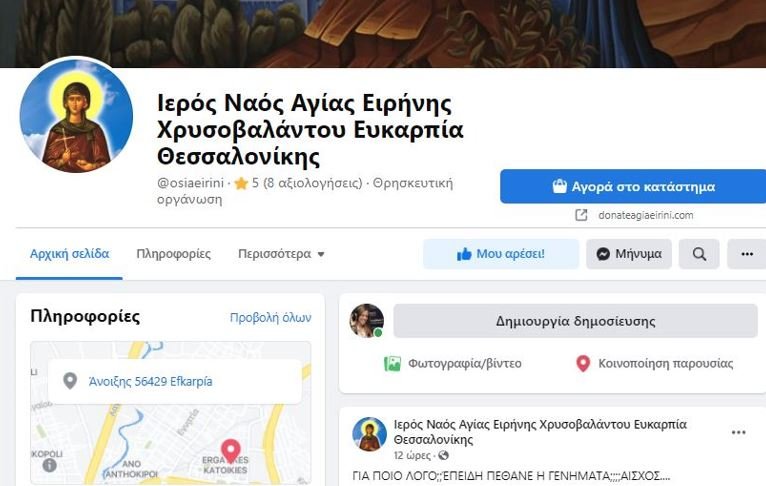Click the Messenger Μήνυμα button
This screenshot has width=766, height=486.
pyautogui.click(x=629, y=254)
